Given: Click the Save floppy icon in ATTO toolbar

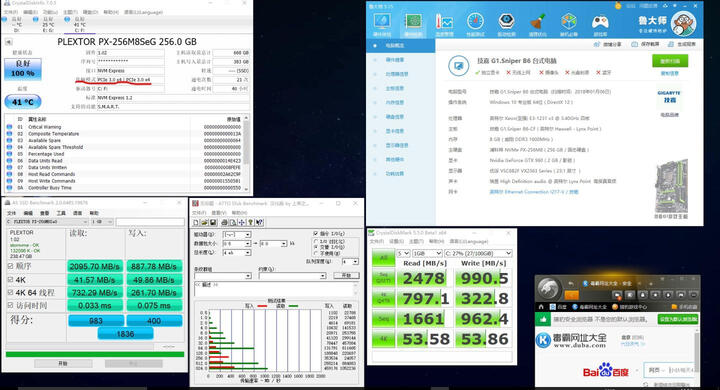Looking at the screenshot, I should coord(213,222).
